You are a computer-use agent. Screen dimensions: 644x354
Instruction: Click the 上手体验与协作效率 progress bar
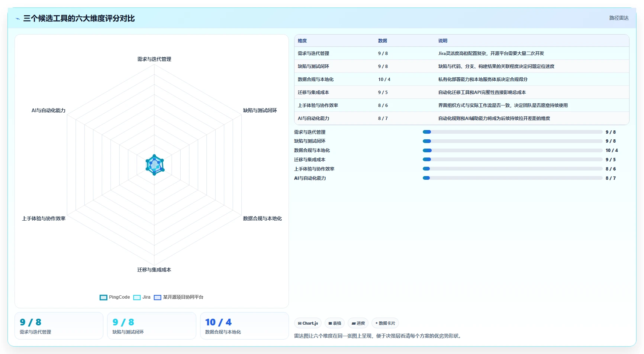512,169
